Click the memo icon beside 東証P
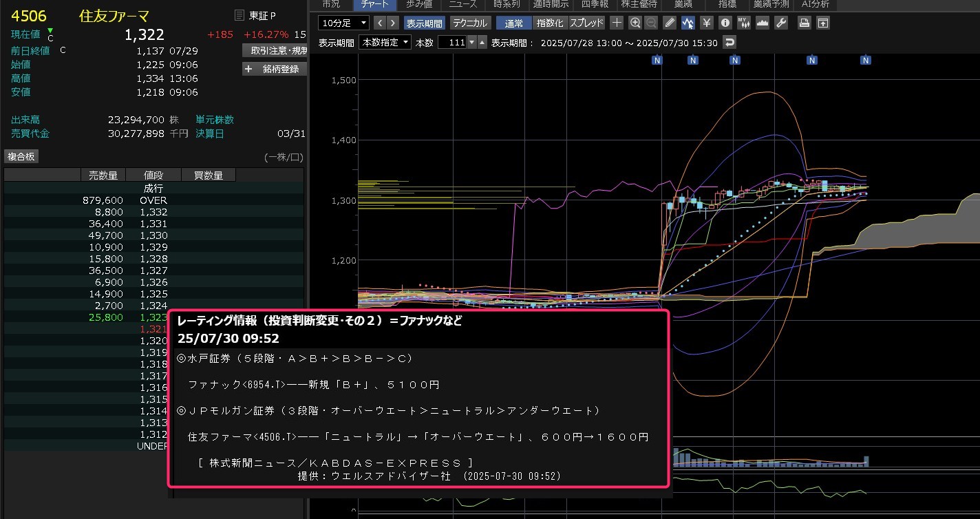Viewport: 980px width, 519px height. tap(239, 15)
